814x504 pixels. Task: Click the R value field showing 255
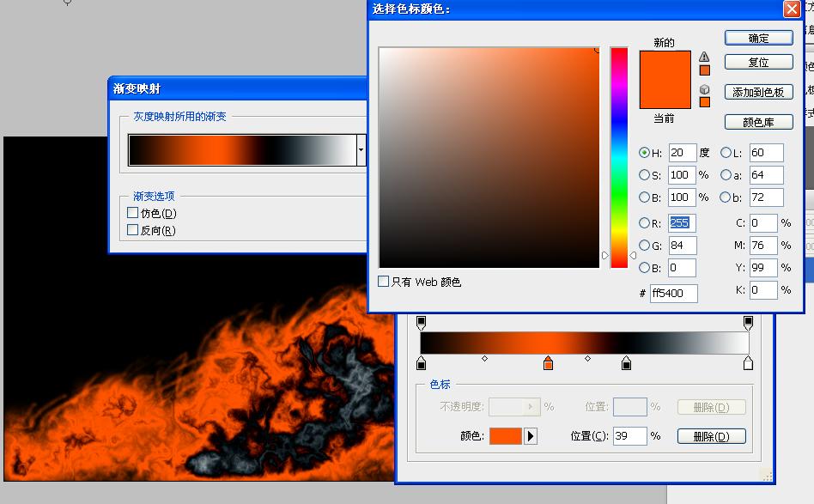coord(682,222)
